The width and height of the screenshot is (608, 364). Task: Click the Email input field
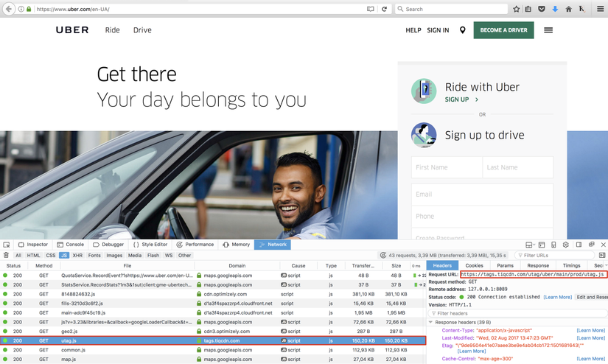482,195
